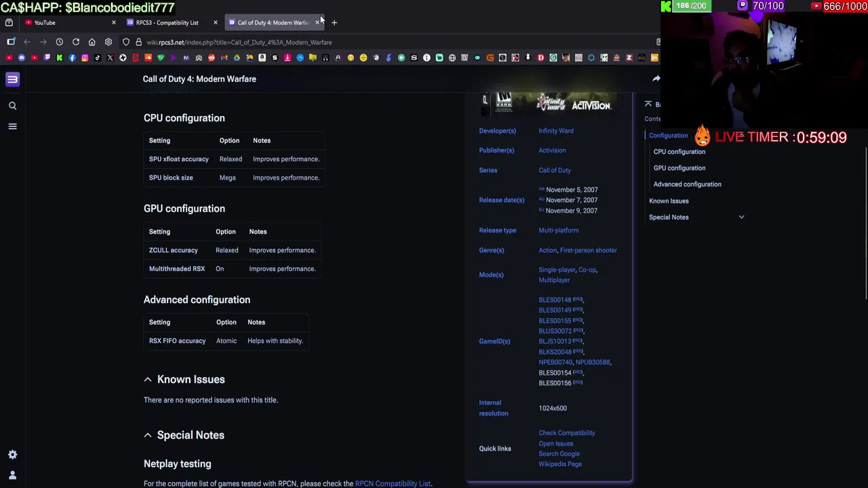Expand Special Notes arrow in contents sidebar
Image resolution: width=868 pixels, height=488 pixels.
[741, 217]
